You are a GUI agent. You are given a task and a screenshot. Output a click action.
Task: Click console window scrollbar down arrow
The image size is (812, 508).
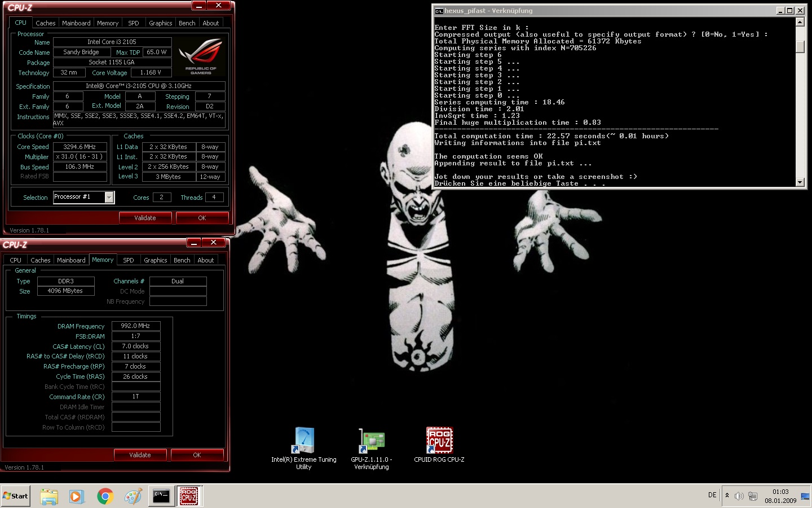(x=800, y=182)
